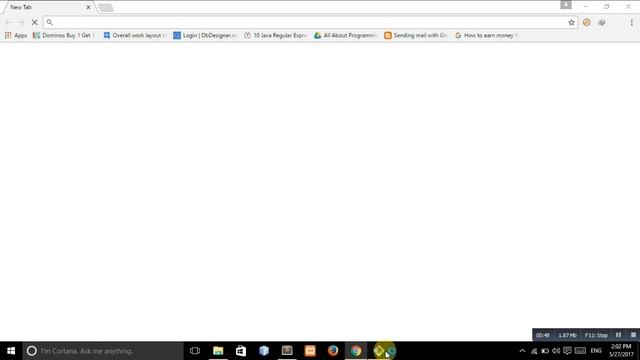
Task: Close the New Tab tab
Action: [89, 7]
